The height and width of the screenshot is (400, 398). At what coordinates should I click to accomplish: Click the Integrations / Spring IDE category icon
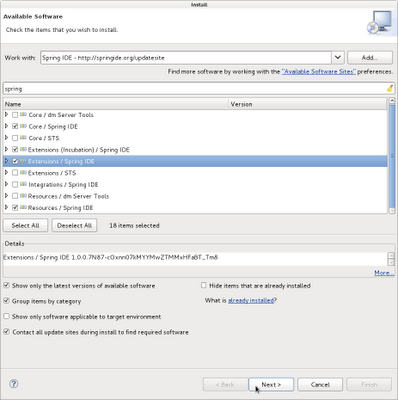click(x=23, y=184)
